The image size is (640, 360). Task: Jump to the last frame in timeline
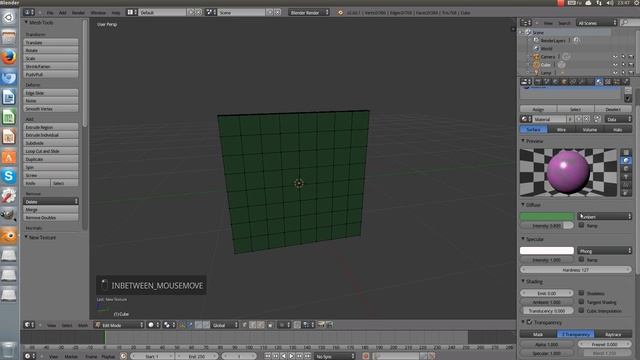(x=308, y=356)
